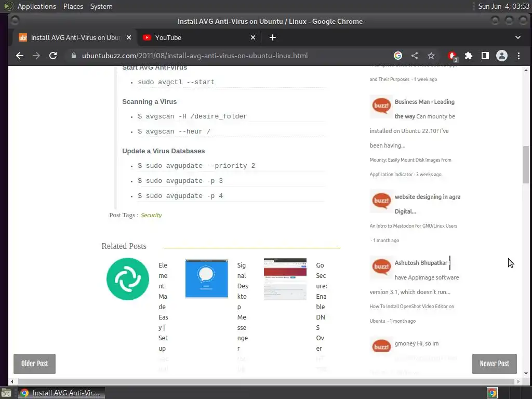Image resolution: width=532 pixels, height=399 pixels.
Task: Follow the Security post tag link
Action: 151,215
